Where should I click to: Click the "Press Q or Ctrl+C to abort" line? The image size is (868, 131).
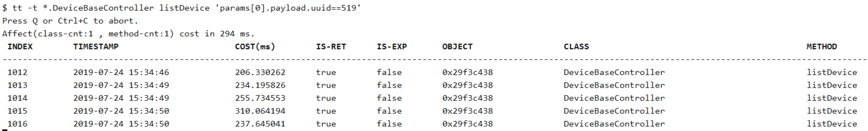click(70, 21)
